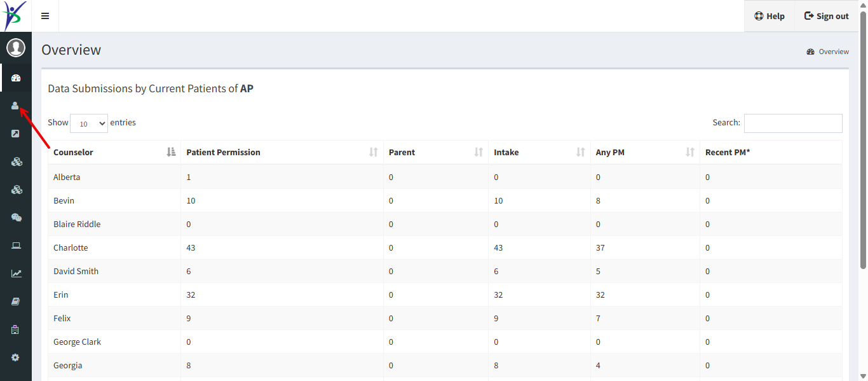Screen dimensions: 868x381
Task: Click the Intake header label
Action: click(x=506, y=152)
